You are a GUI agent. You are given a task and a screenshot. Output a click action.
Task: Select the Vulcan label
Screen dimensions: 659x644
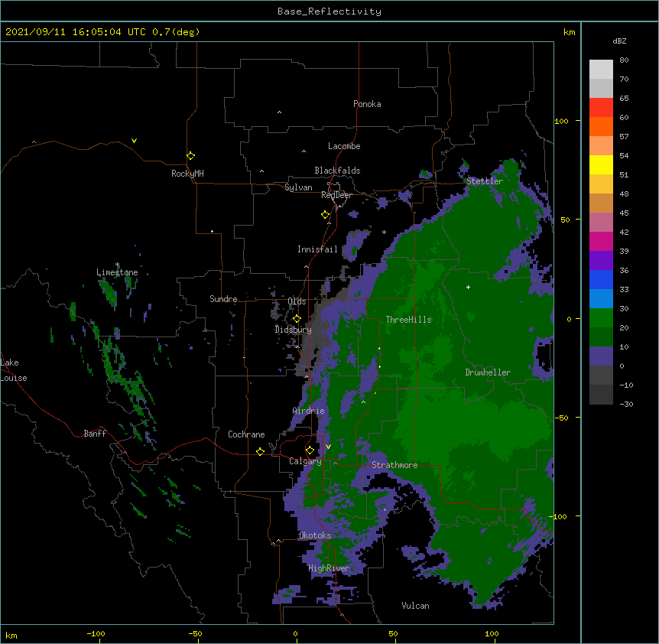[415, 606]
